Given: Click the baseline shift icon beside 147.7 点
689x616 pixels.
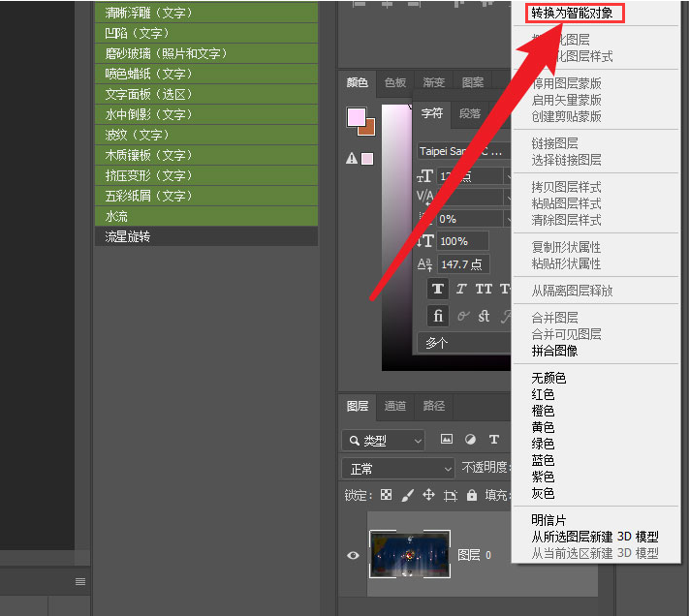Looking at the screenshot, I should (x=424, y=264).
